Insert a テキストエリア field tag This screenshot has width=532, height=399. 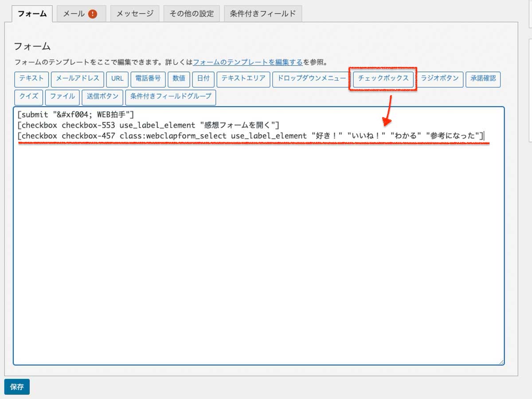243,79
